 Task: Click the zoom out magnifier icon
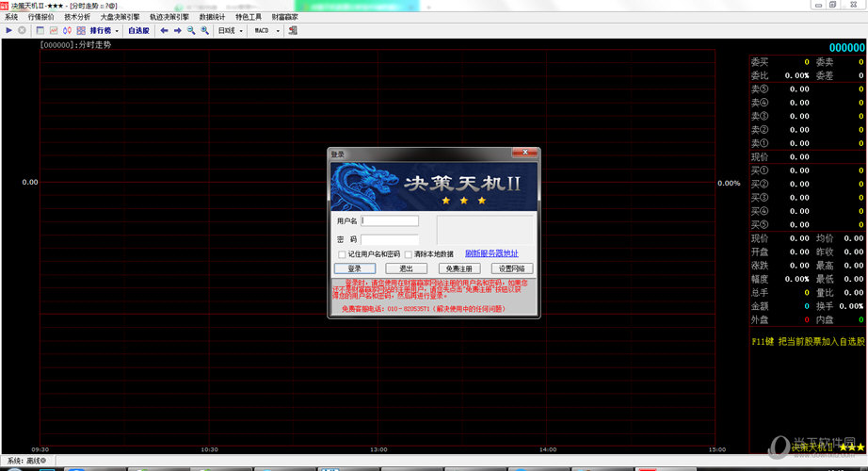point(191,30)
